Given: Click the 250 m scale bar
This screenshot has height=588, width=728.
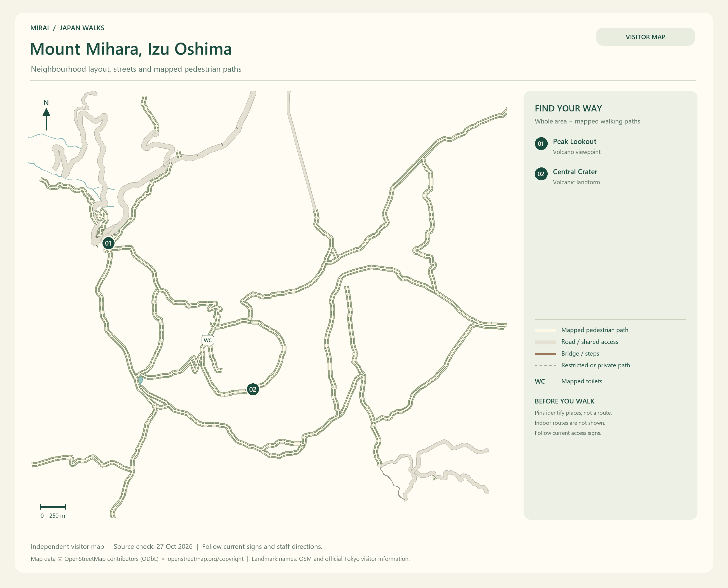Looking at the screenshot, I should pos(53,507).
